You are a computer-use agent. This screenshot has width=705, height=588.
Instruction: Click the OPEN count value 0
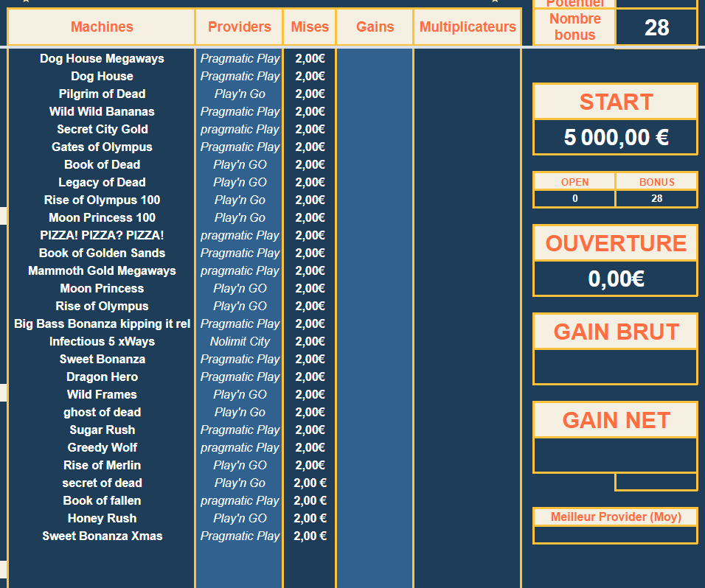[574, 198]
